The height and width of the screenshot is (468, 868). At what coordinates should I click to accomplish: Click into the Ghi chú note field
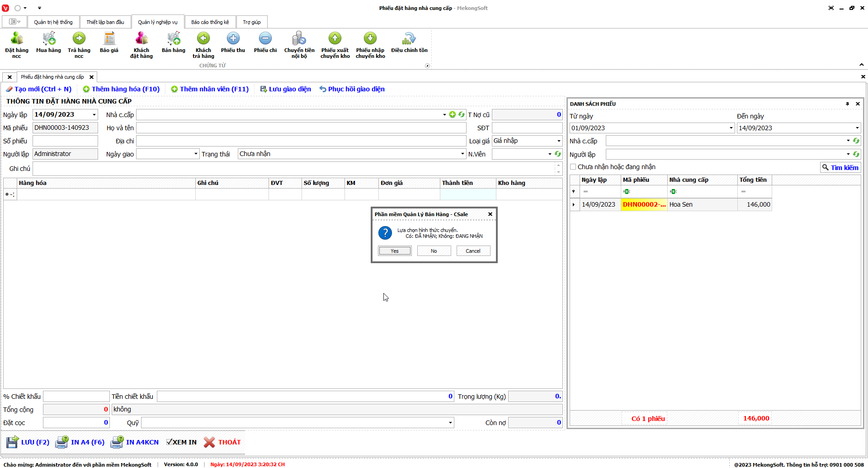point(294,169)
